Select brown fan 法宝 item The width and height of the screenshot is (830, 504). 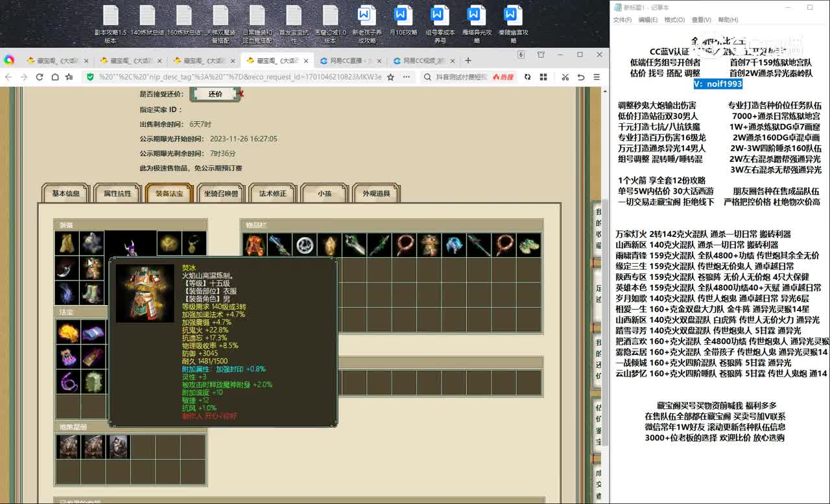(x=92, y=357)
